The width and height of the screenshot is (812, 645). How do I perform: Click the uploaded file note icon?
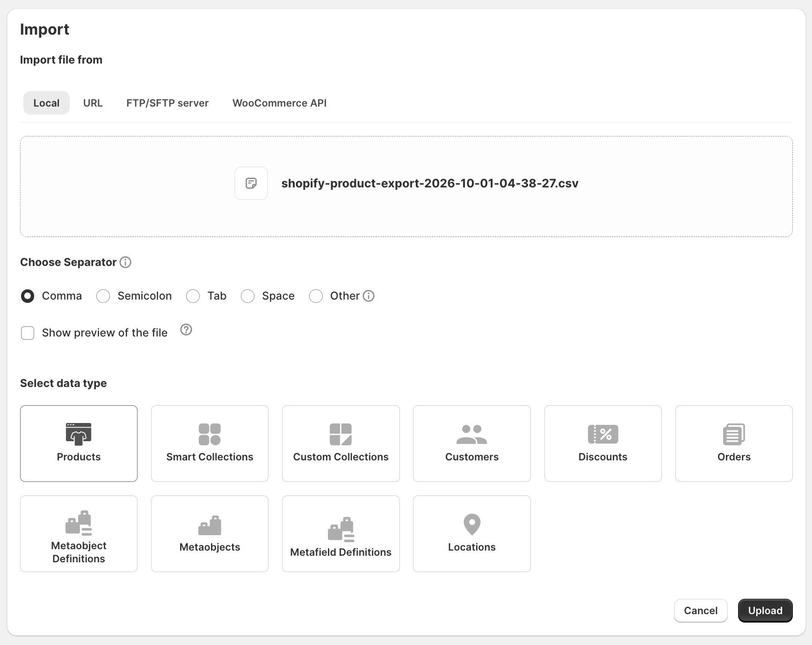[x=251, y=183]
